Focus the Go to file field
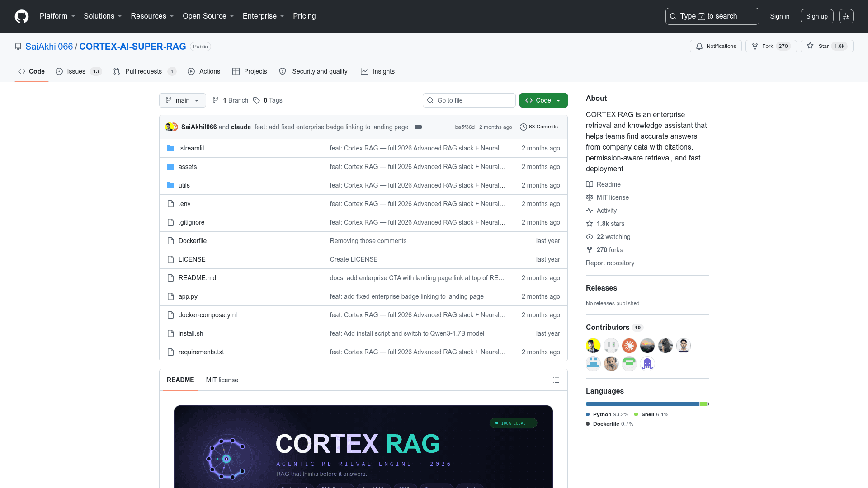This screenshot has width=868, height=488. pos(469,100)
